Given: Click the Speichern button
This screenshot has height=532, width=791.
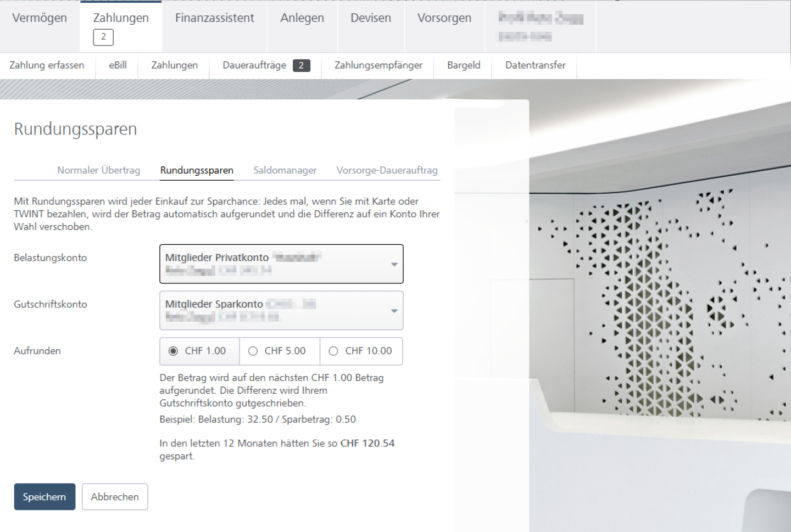Looking at the screenshot, I should (44, 497).
